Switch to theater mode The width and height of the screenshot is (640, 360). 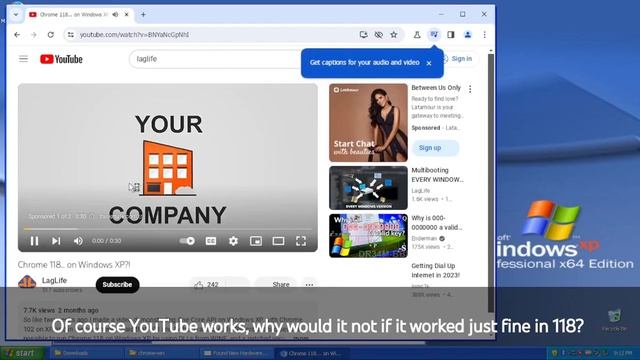point(278,241)
